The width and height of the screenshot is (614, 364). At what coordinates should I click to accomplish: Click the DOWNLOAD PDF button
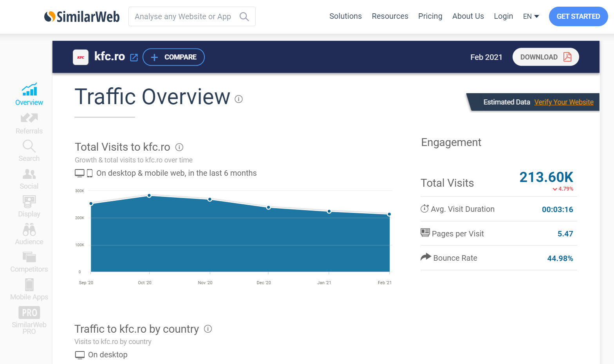tap(545, 57)
